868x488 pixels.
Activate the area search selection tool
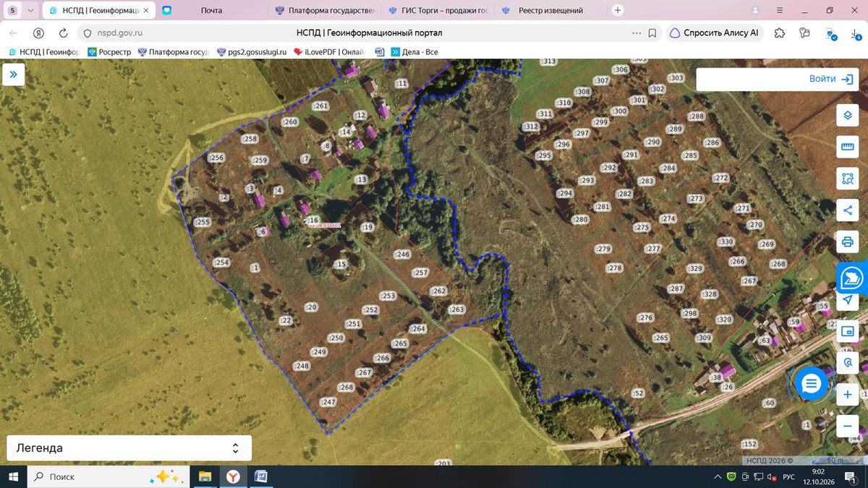pyautogui.click(x=847, y=179)
